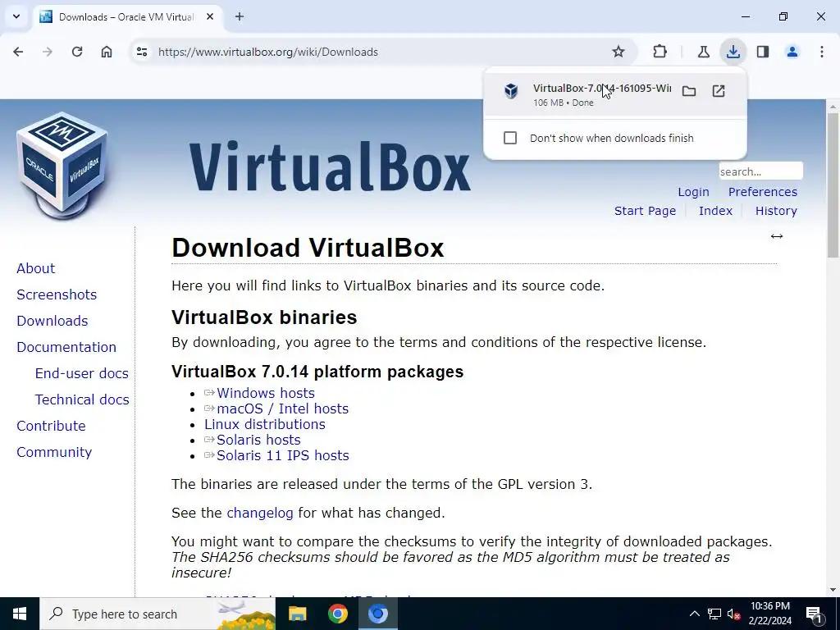Viewport: 840px width, 630px height.
Task: Open Downloads in the sidebar
Action: tap(52, 321)
